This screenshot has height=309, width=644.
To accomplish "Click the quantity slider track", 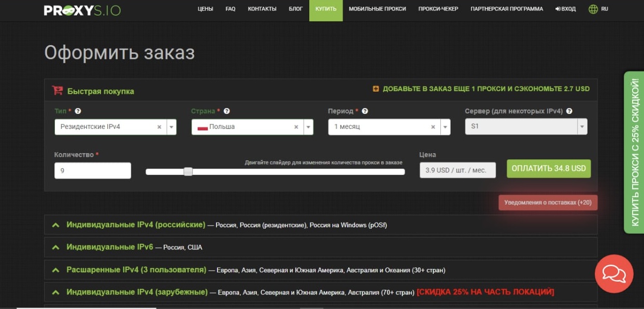I will click(x=275, y=172).
